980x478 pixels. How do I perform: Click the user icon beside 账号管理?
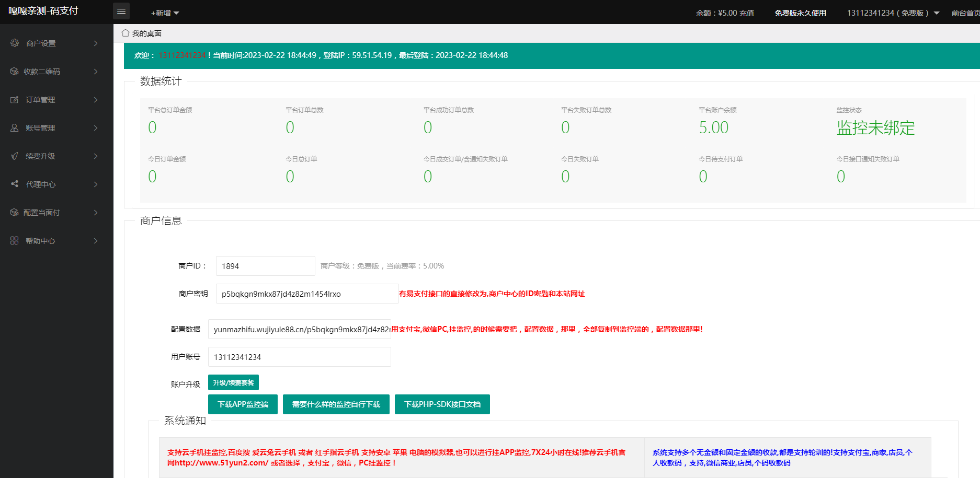(15, 128)
